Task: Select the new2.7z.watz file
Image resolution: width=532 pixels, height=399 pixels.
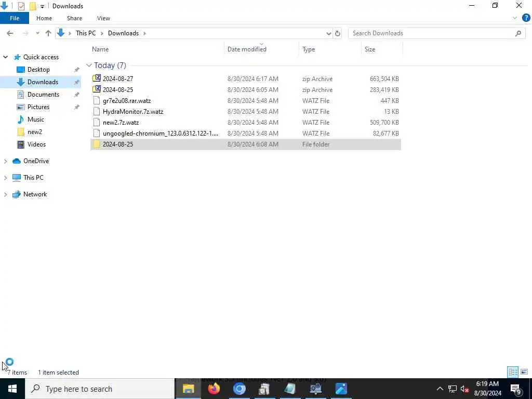Action: click(246, 122)
